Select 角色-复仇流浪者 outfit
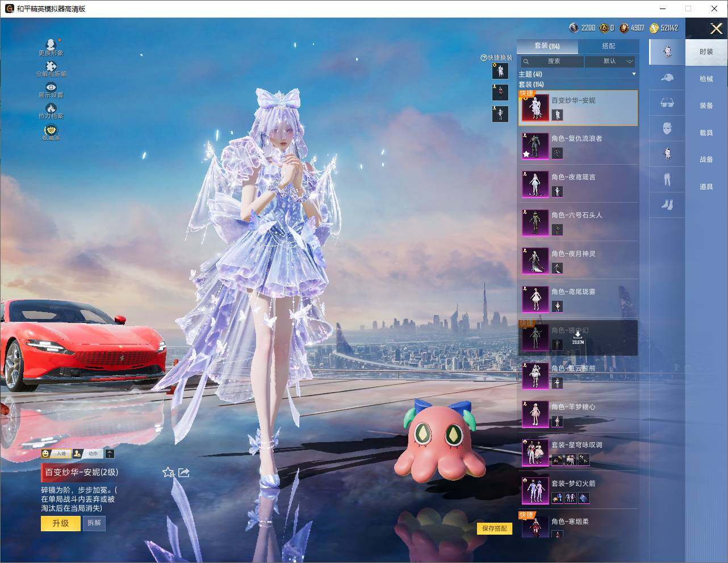Image resolution: width=728 pixels, height=563 pixels. coord(578,145)
